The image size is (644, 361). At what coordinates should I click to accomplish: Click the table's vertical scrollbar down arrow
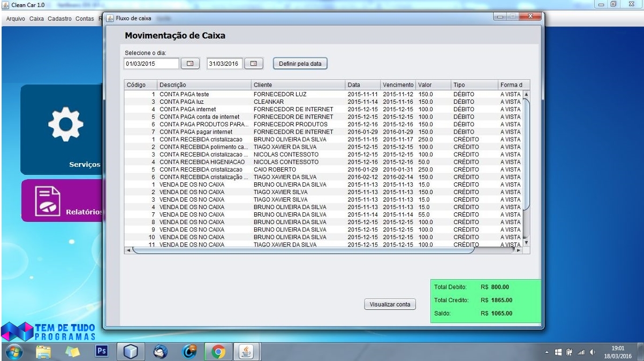(526, 242)
